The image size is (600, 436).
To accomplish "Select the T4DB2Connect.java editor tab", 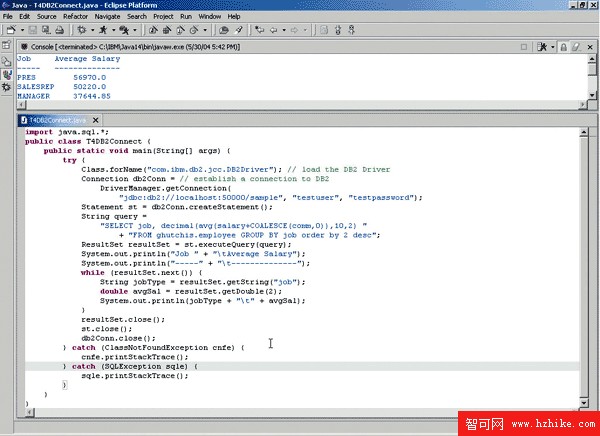I will 57,120.
